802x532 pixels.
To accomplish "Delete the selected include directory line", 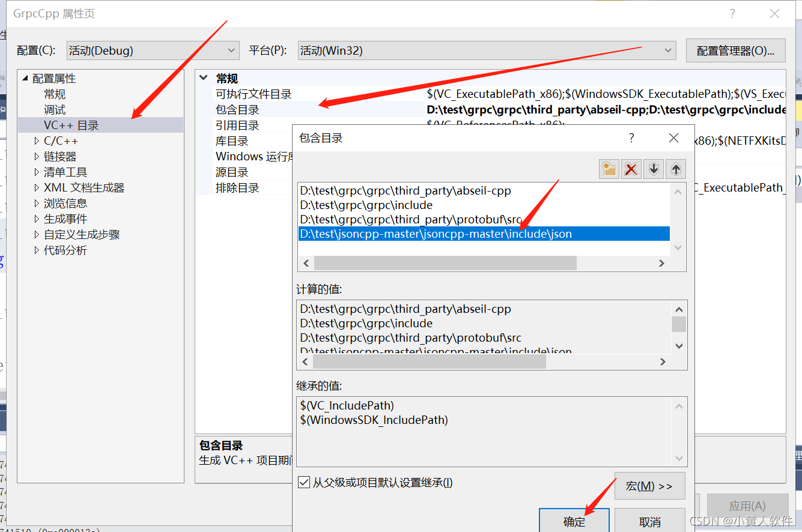I will (631, 169).
